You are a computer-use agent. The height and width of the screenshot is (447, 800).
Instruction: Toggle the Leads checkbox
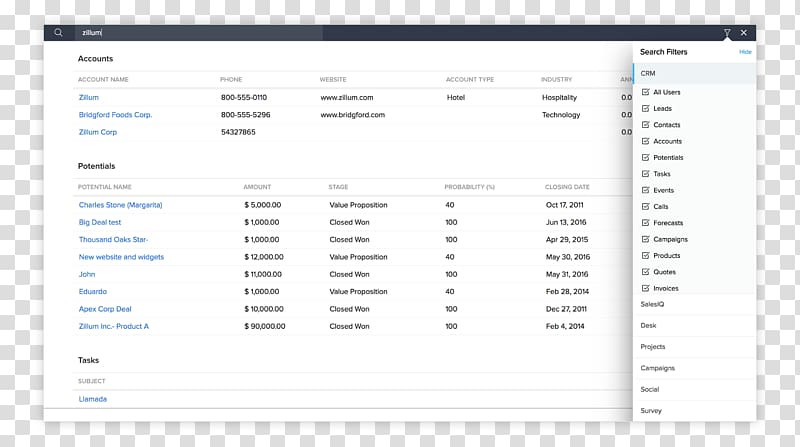(645, 108)
